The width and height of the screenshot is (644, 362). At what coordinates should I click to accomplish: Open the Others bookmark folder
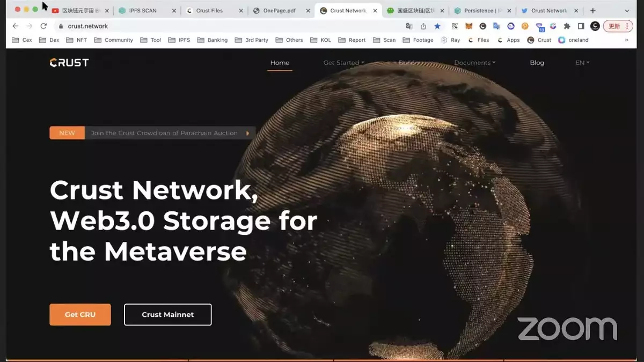[x=289, y=40]
